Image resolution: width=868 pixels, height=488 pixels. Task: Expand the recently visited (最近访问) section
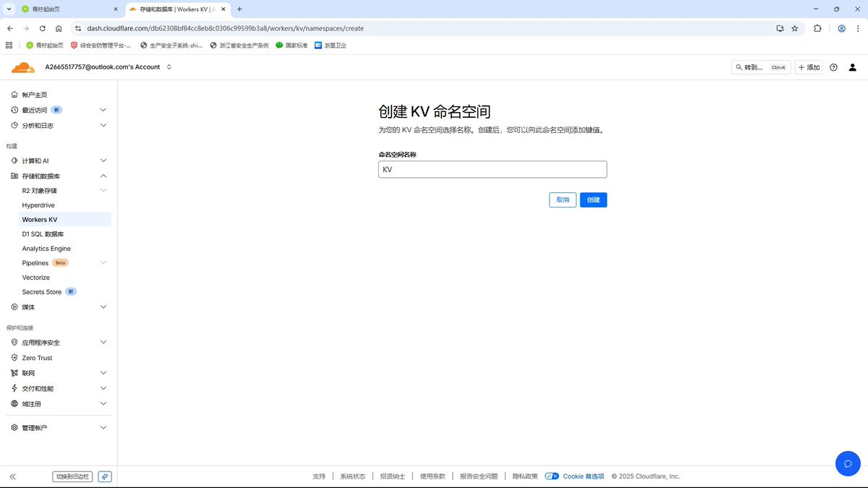(103, 110)
